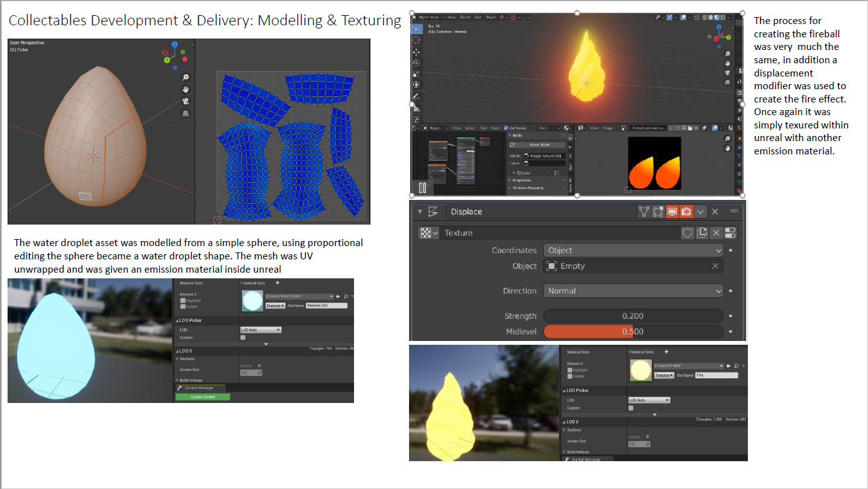Click the Reset Node button
The width and height of the screenshot is (868, 489).
coord(537,145)
